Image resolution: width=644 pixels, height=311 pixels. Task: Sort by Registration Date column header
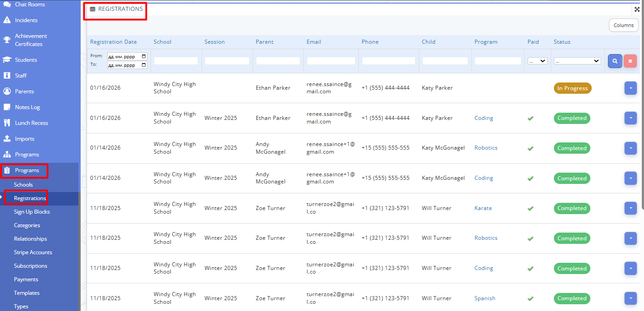click(x=113, y=42)
